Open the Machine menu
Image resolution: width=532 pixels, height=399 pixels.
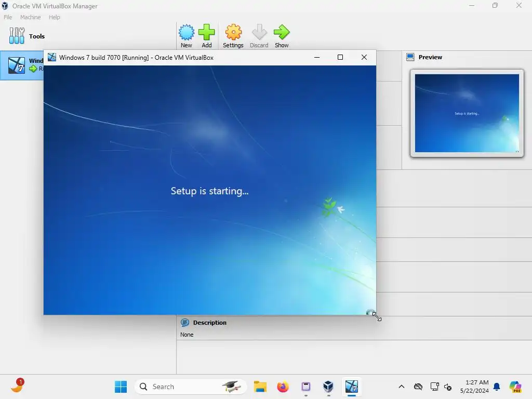(x=31, y=17)
